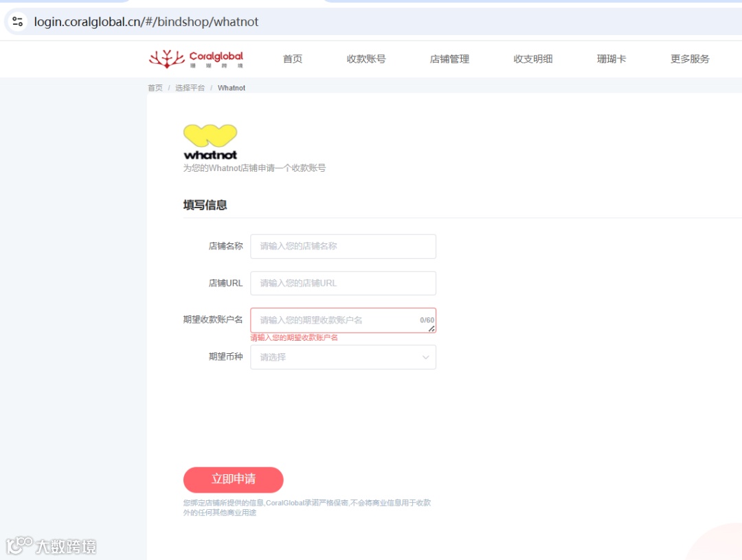Go to 选择平台 in the breadcrumb

pos(190,88)
